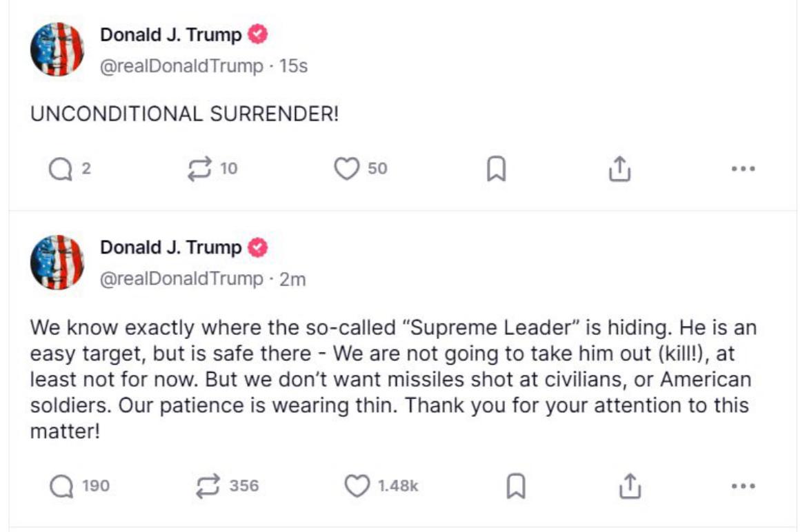This screenshot has width=807, height=532.
Task: Click the display name on the top post
Action: [171, 34]
